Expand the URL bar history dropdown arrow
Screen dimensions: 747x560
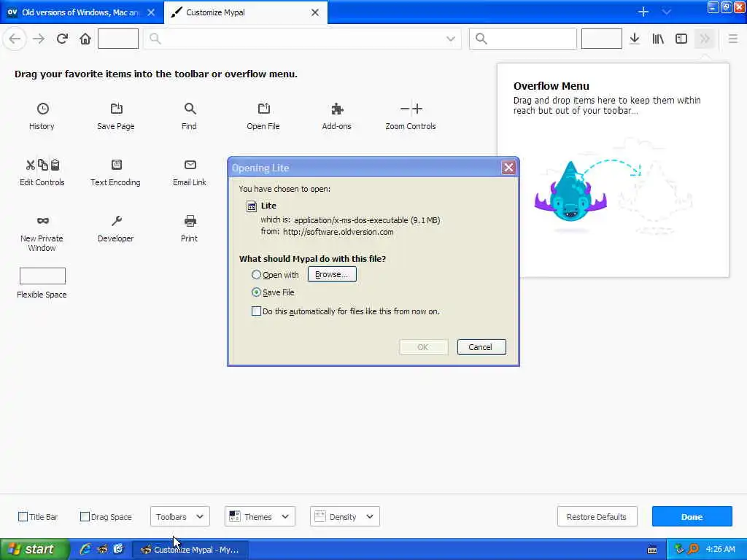(x=451, y=39)
